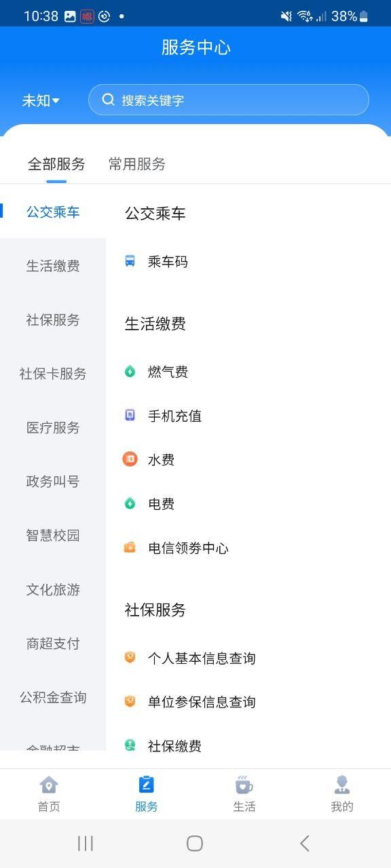The height and width of the screenshot is (868, 391).
Task: Select the 全部服务 tab
Action: [x=57, y=164]
